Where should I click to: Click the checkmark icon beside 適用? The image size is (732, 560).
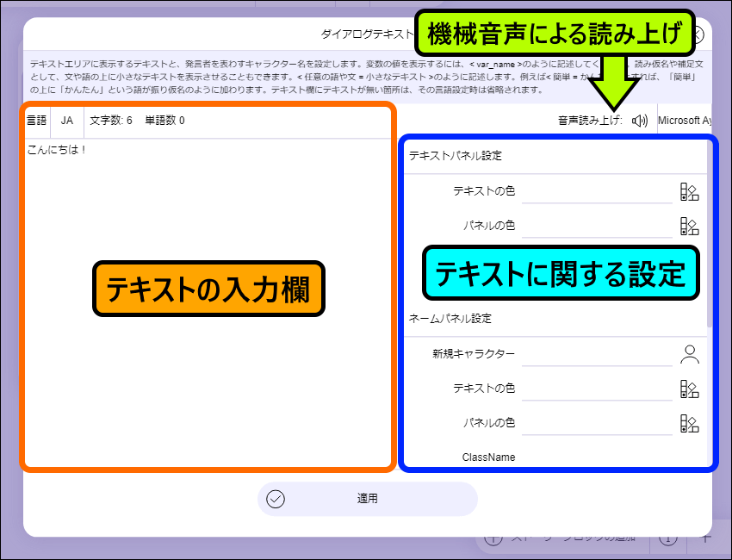pyautogui.click(x=276, y=499)
